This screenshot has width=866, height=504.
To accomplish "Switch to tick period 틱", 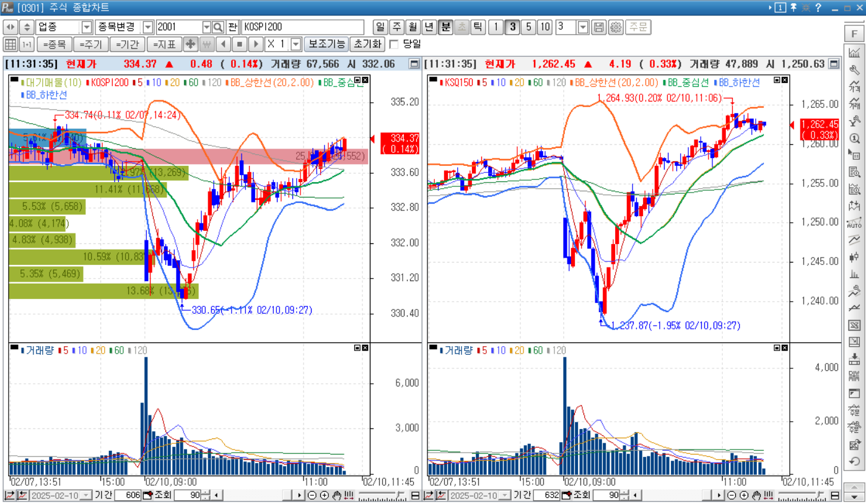I will pos(478,27).
